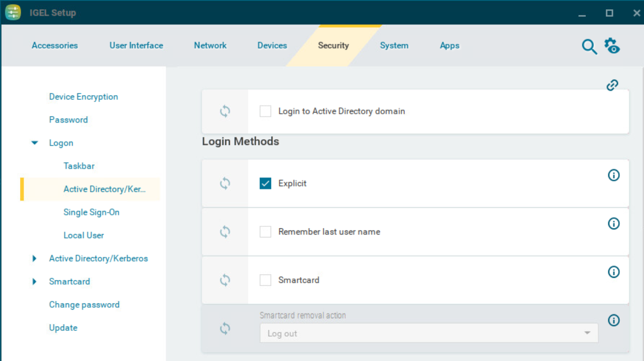Enable Login to Active Directory domain checkbox
The height and width of the screenshot is (361, 644).
click(265, 111)
